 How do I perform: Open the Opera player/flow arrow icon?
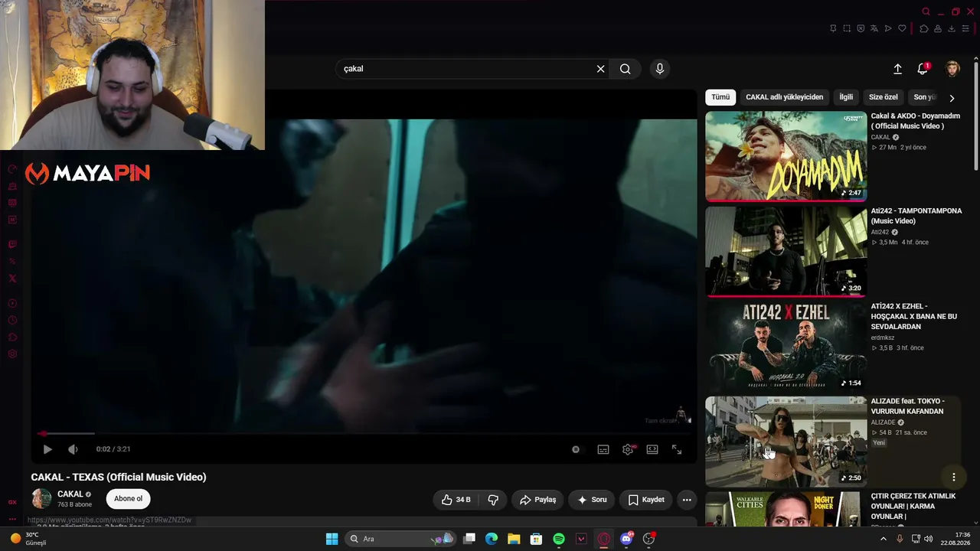tap(888, 29)
